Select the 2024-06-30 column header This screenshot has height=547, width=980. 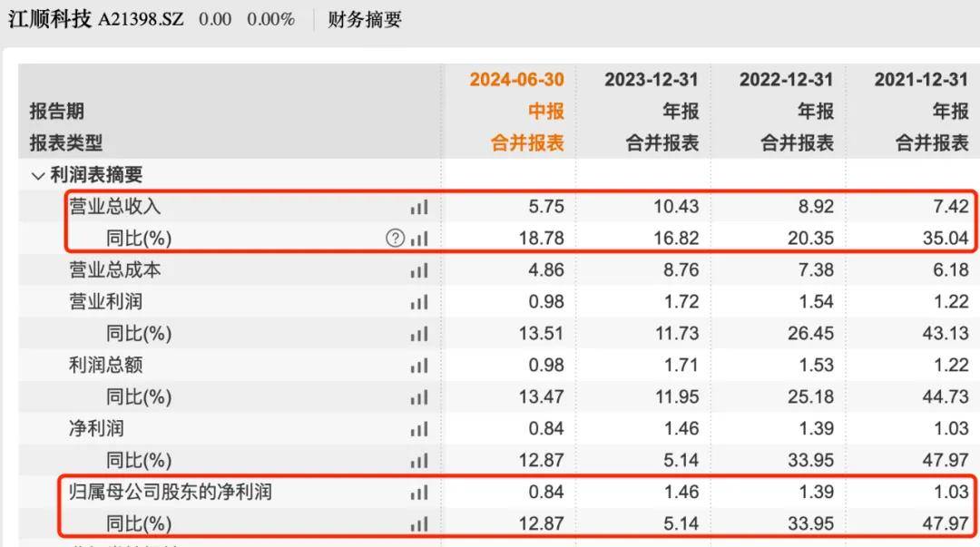[517, 80]
